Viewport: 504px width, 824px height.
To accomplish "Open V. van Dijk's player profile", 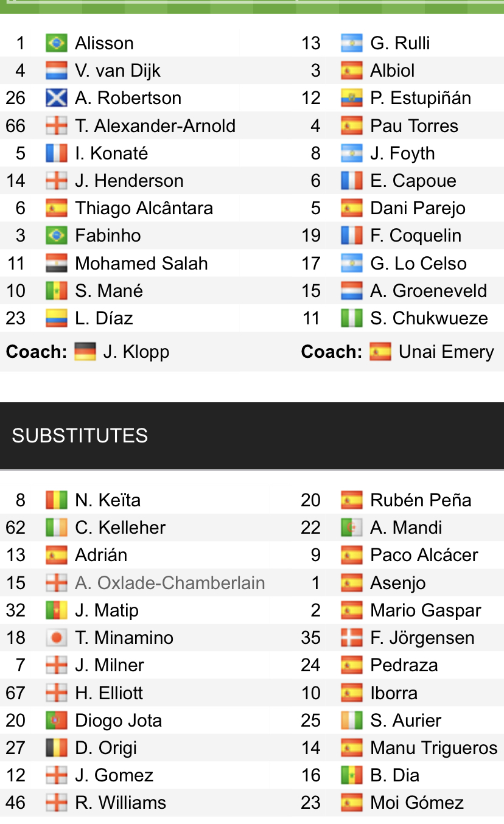I will point(117,71).
